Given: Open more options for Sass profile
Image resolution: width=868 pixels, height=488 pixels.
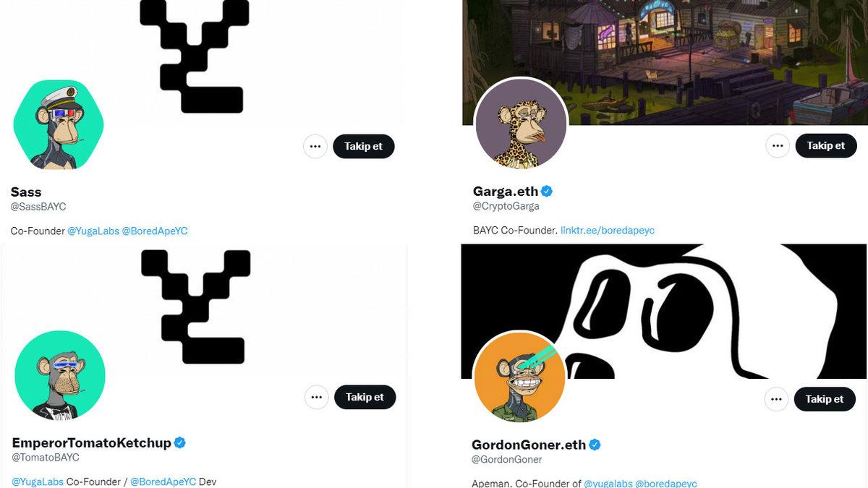Looking at the screenshot, I should click(x=315, y=146).
